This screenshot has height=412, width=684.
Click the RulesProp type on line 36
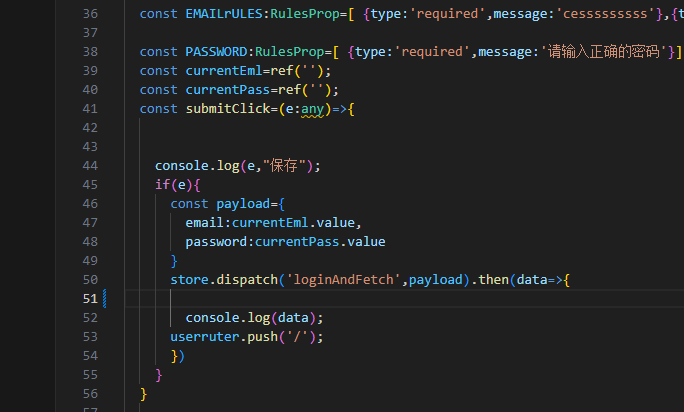[305, 14]
